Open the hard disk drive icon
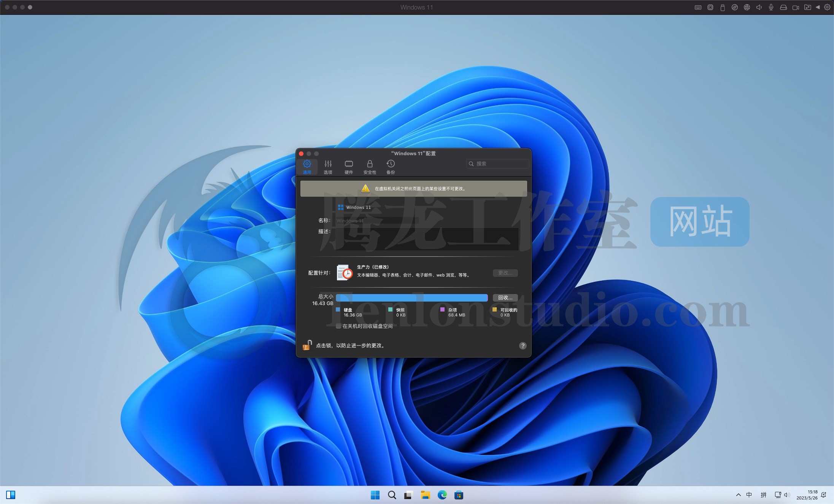The width and height of the screenshot is (834, 504). (x=783, y=7)
